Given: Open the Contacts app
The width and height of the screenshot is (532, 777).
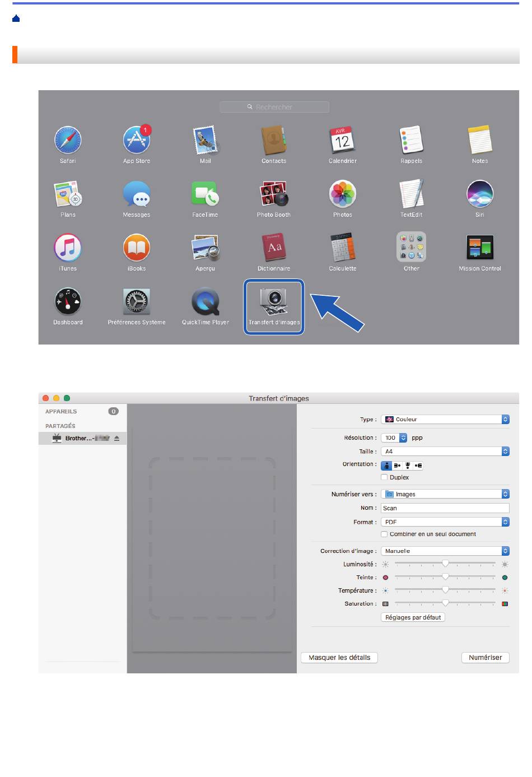Looking at the screenshot, I should 274,140.
